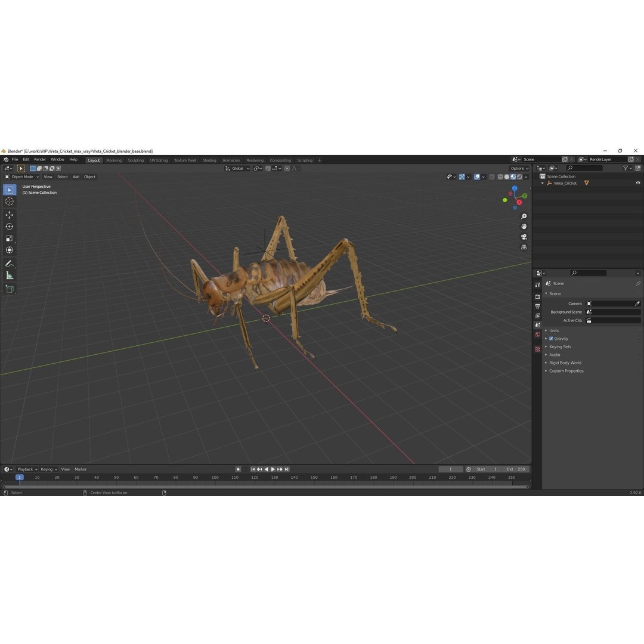Toggle show gizmo button
The height and width of the screenshot is (644, 644).
tap(462, 177)
